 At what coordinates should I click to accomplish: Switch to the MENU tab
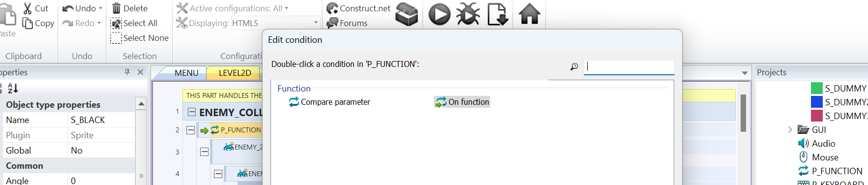pos(186,73)
